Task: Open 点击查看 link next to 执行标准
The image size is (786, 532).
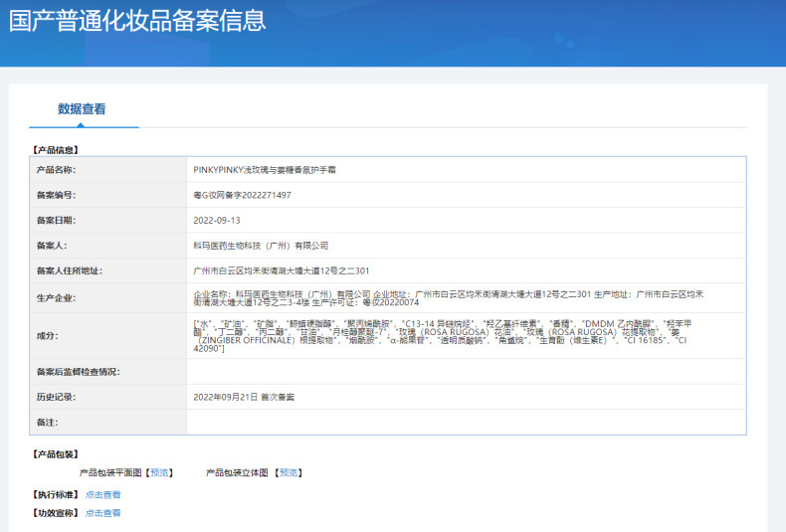Action: click(x=102, y=494)
